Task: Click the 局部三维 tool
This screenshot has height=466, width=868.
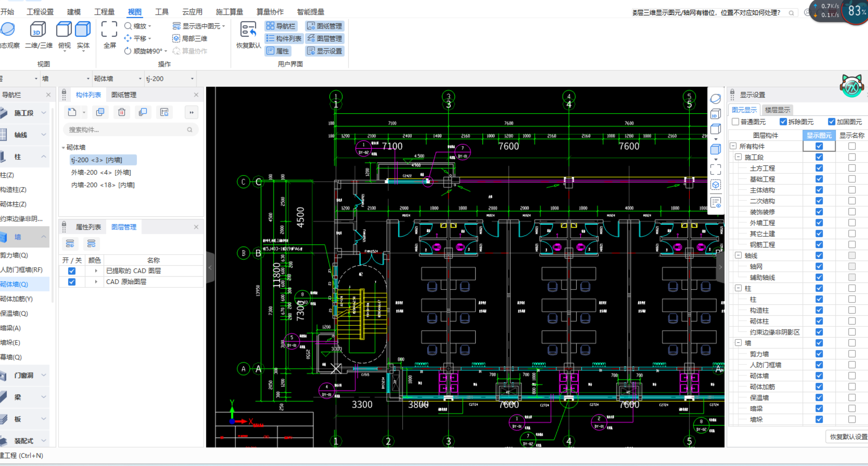Action: [x=190, y=39]
